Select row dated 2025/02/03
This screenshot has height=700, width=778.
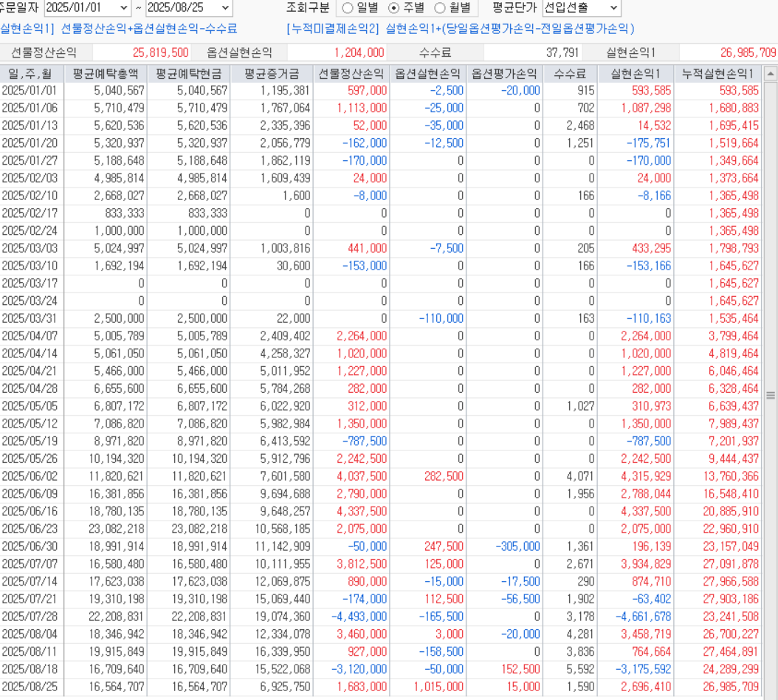381,178
